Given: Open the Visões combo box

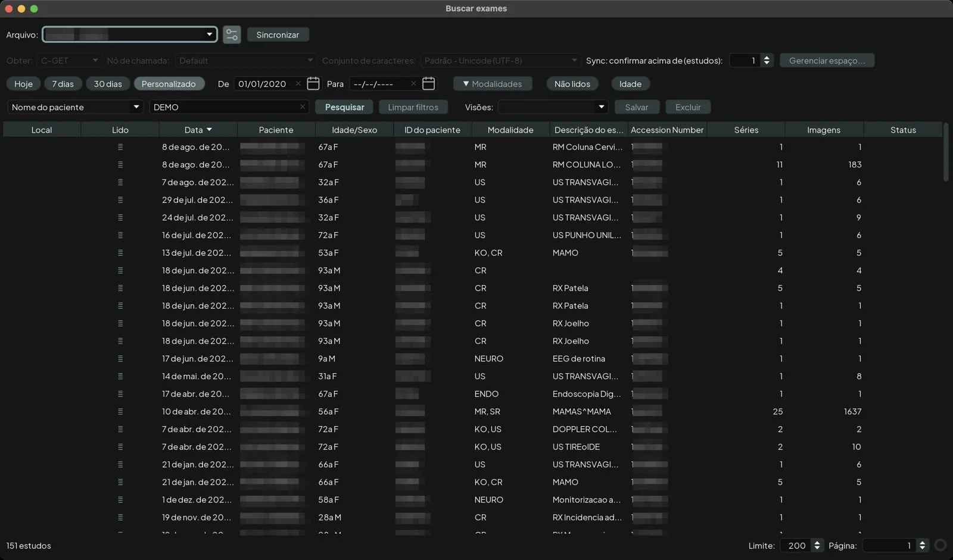Looking at the screenshot, I should click(x=553, y=107).
